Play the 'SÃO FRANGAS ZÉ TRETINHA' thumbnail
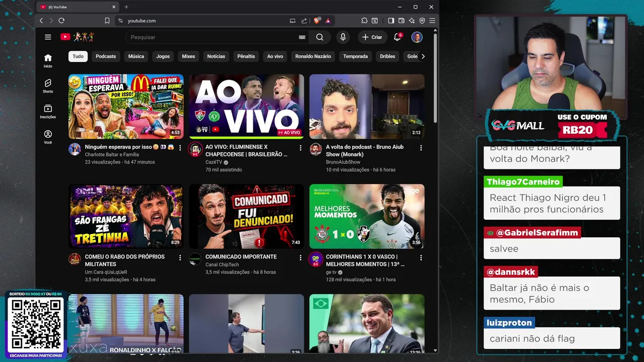644x362 pixels. [x=126, y=216]
